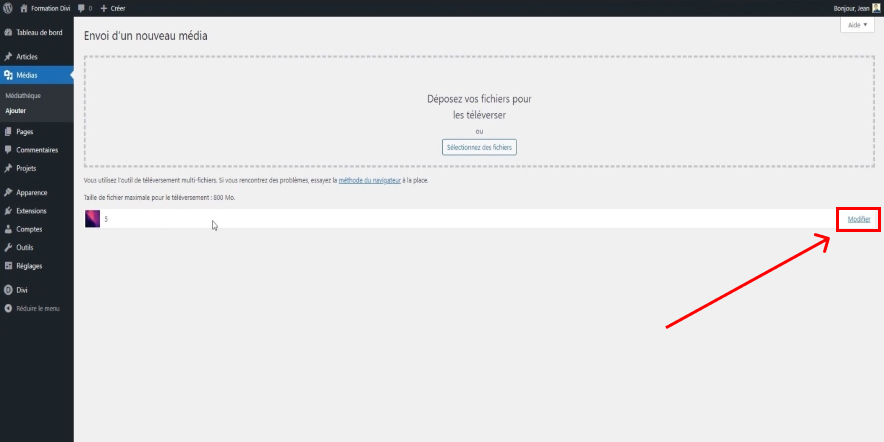Click the Apparence brush icon
The image size is (884, 442).
tap(8, 193)
